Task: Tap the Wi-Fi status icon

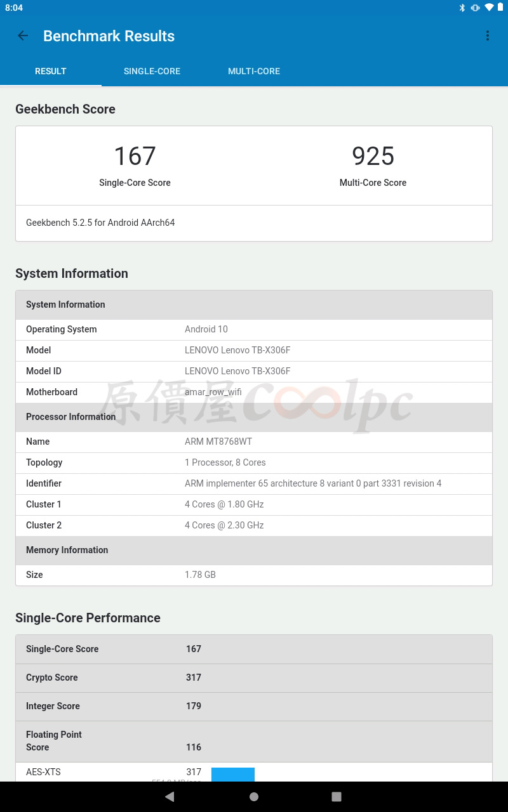Action: (489, 8)
